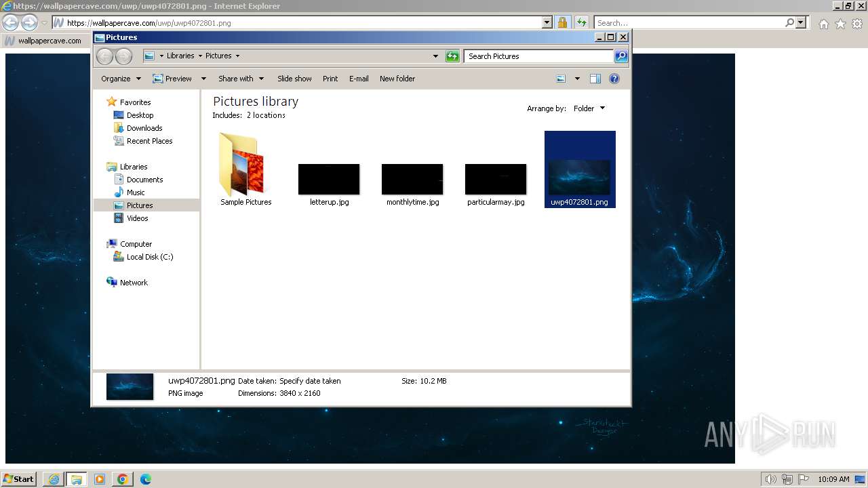Open address bar history dropdown in Pictures
The height and width of the screenshot is (488, 868).
435,56
